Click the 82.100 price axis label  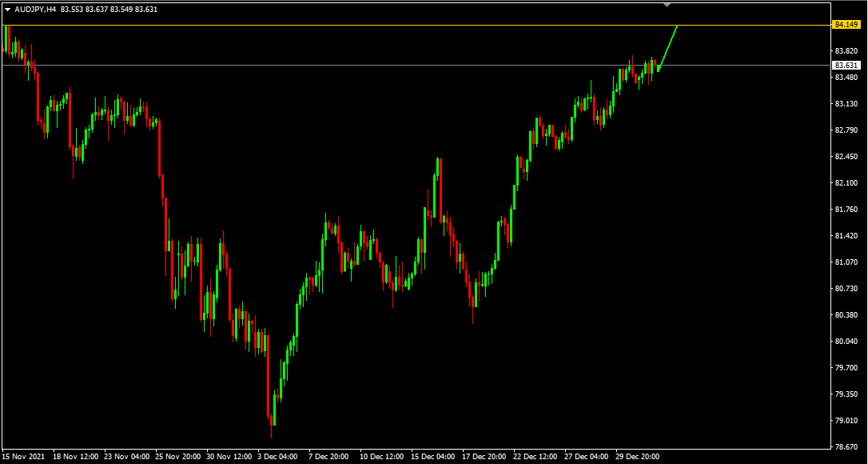click(x=846, y=183)
